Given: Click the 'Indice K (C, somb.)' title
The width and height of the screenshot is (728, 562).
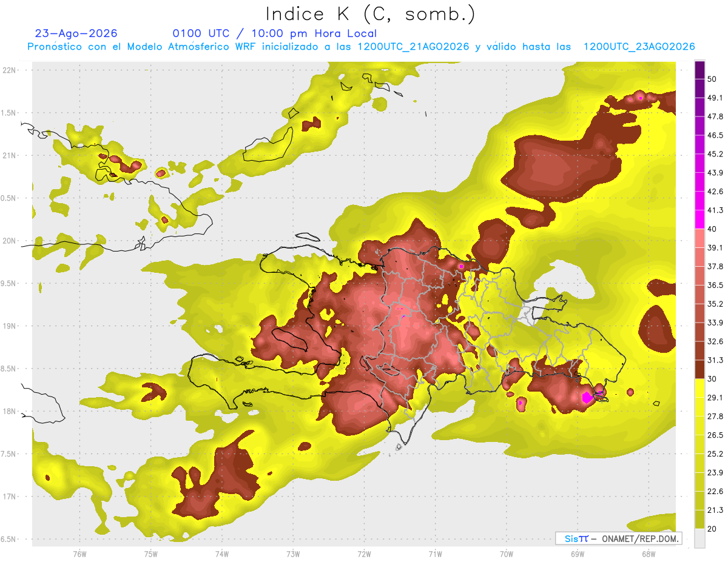Looking at the screenshot, I should pos(371,14).
